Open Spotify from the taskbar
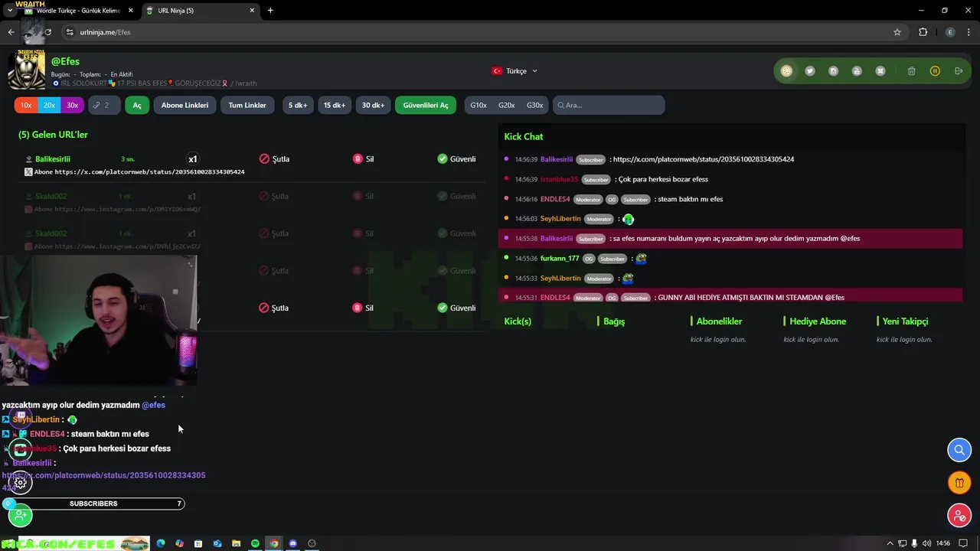980x551 pixels. click(x=255, y=543)
